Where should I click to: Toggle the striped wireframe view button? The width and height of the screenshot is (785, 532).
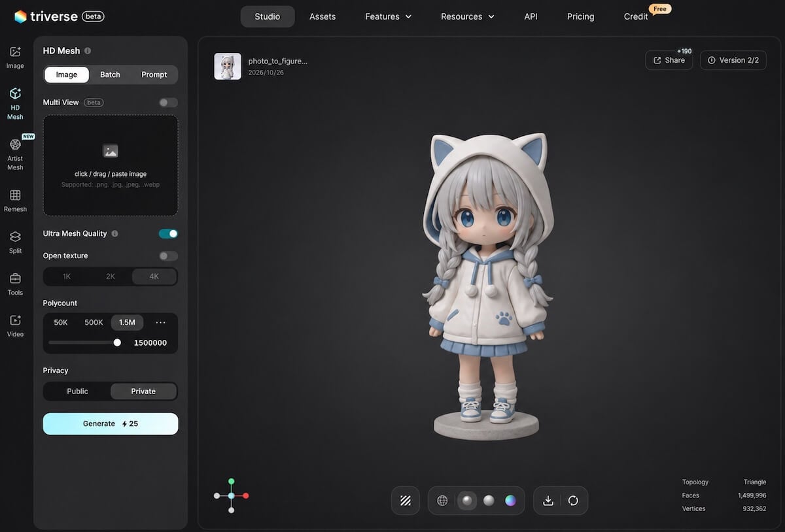coord(406,501)
